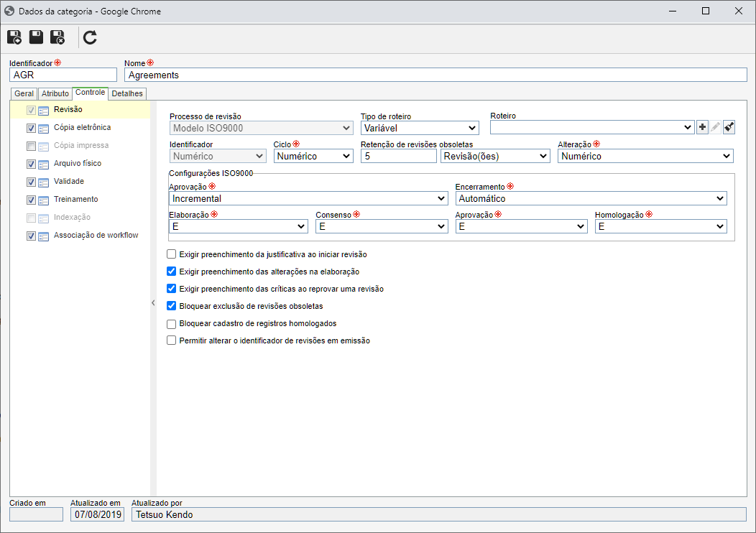
Task: Switch to the Detalhes tab
Action: point(127,93)
